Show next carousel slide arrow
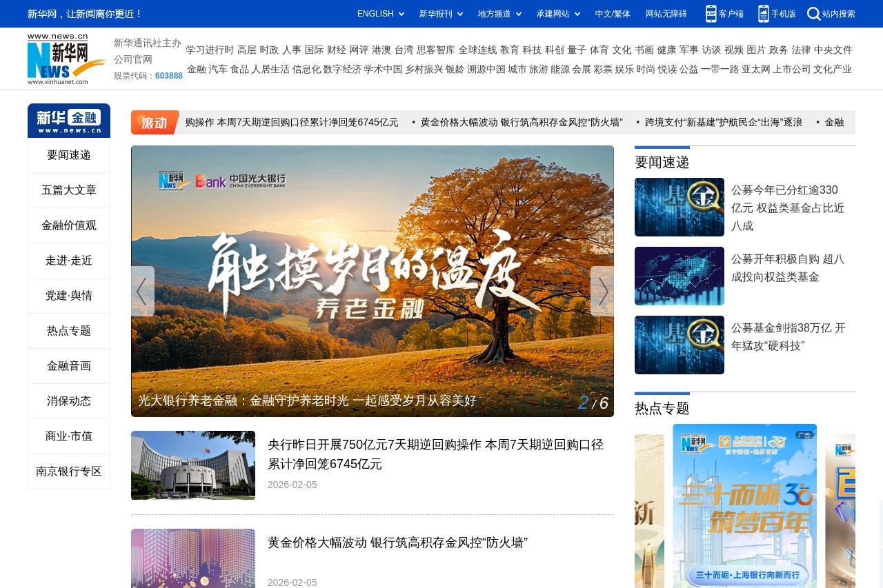 [x=602, y=292]
